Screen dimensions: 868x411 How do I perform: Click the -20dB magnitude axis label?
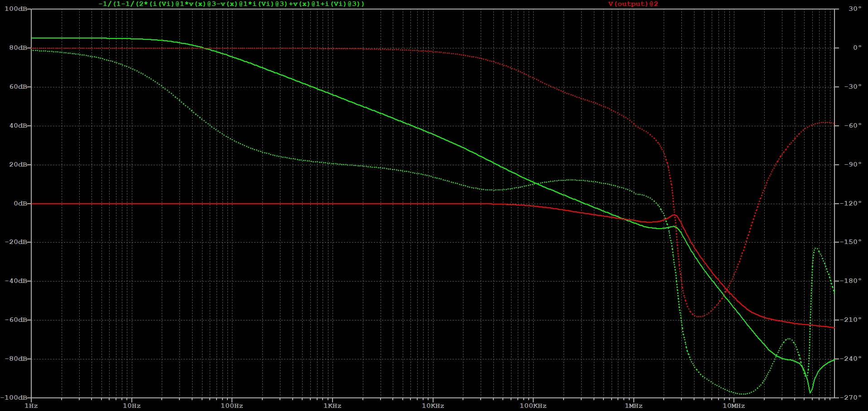pos(15,242)
